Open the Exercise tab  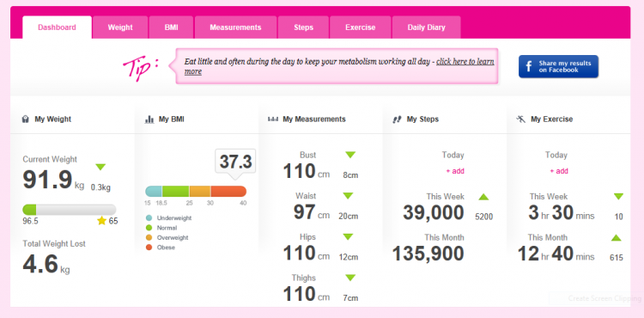coord(360,28)
